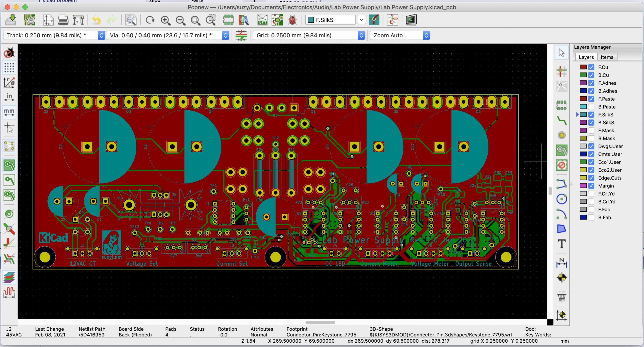Screen dimensions: 644x347
Task: Click Zoom to selection icon
Action: 211,20
